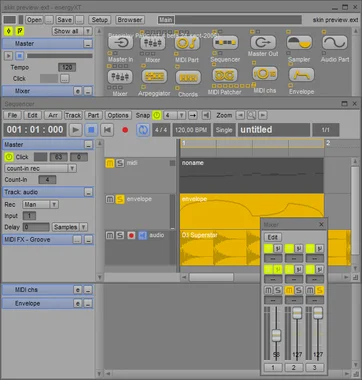Click the red record button in transport
The width and height of the screenshot is (362, 380).
click(125, 130)
